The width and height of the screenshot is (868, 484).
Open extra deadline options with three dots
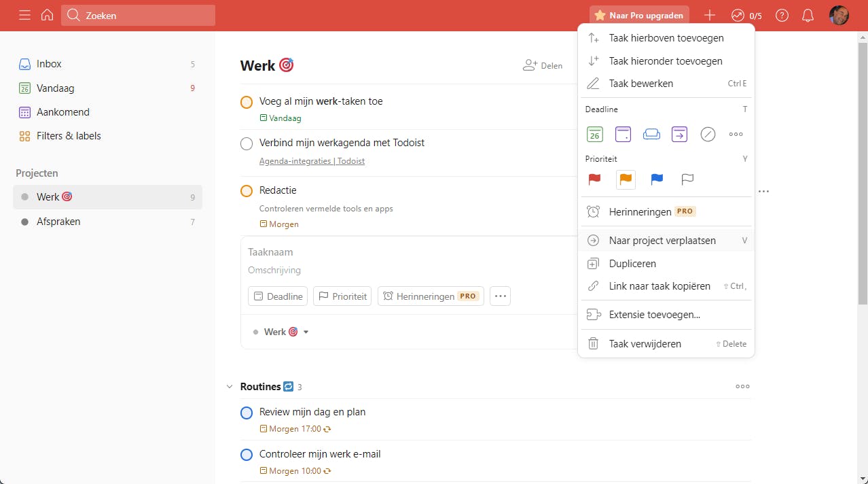click(736, 134)
